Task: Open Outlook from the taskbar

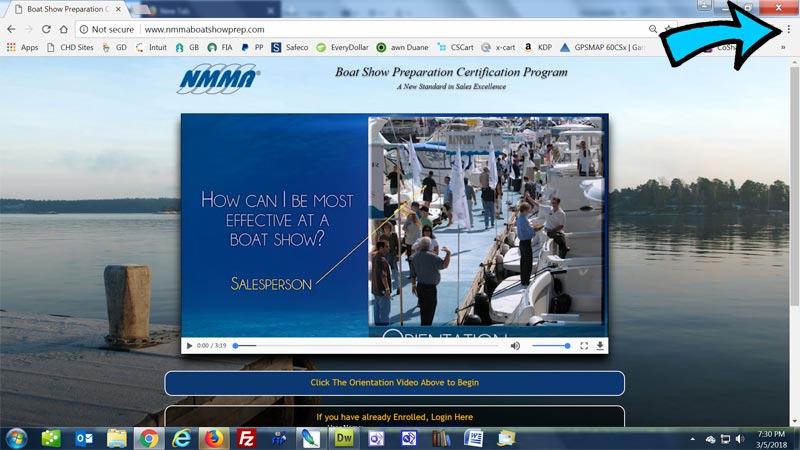Action: (84, 438)
